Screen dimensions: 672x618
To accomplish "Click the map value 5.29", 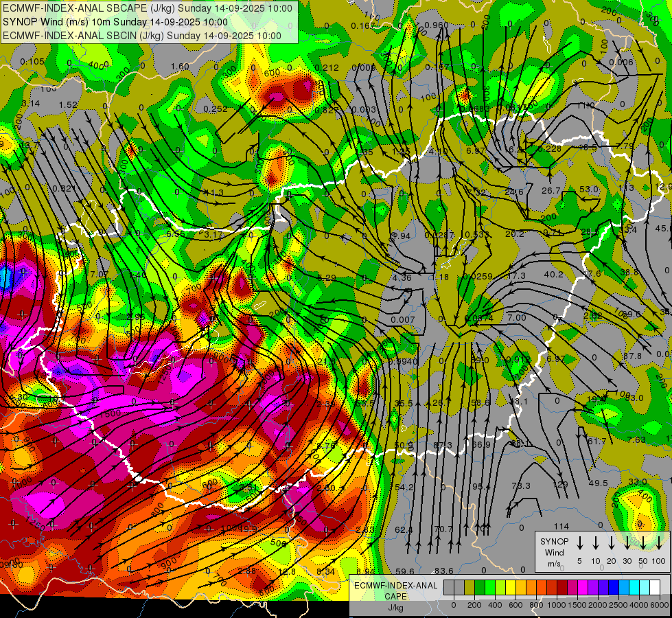I will (x=327, y=277).
